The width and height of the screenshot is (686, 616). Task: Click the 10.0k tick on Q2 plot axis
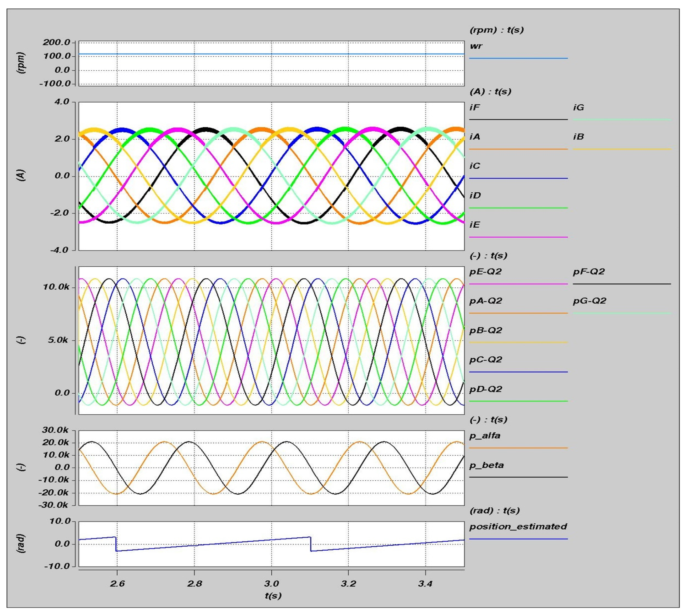pyautogui.click(x=56, y=287)
